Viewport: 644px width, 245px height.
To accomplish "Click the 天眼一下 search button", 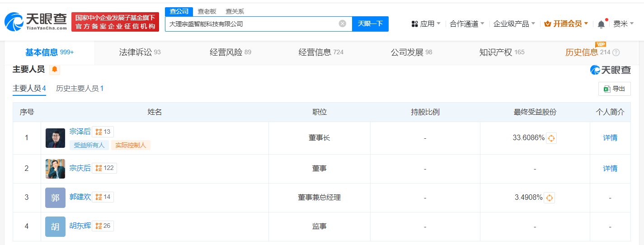I will pyautogui.click(x=370, y=24).
